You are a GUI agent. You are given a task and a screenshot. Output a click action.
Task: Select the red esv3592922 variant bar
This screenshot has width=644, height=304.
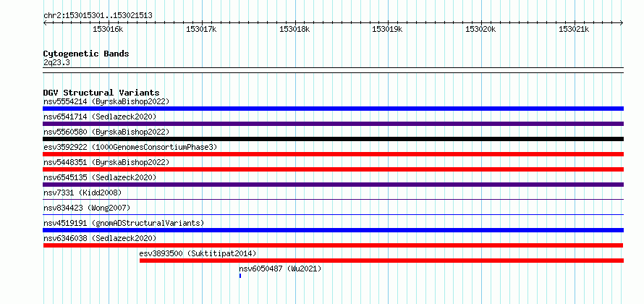coord(333,154)
